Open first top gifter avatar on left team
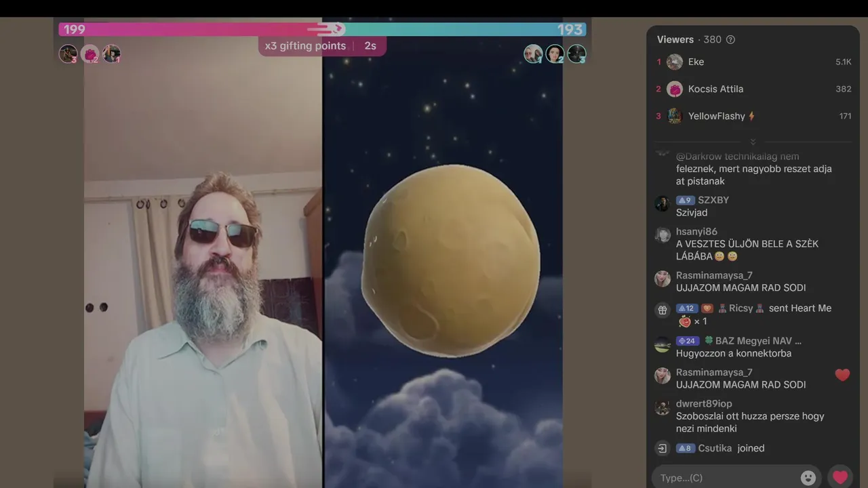The height and width of the screenshot is (488, 868). pos(68,54)
